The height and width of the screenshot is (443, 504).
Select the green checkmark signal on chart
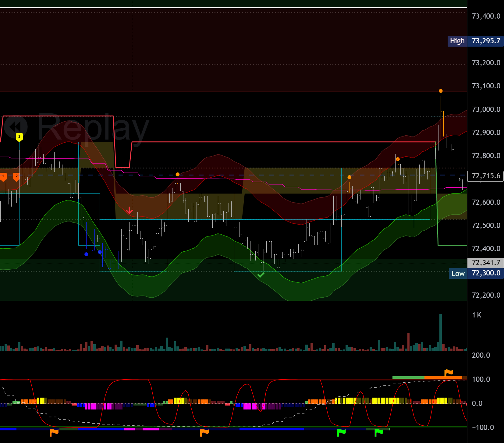(x=261, y=275)
